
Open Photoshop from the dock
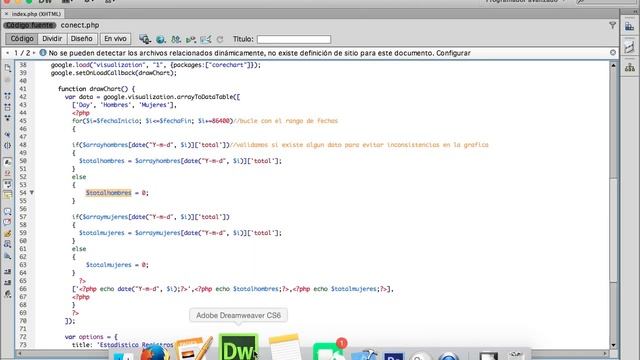394,356
